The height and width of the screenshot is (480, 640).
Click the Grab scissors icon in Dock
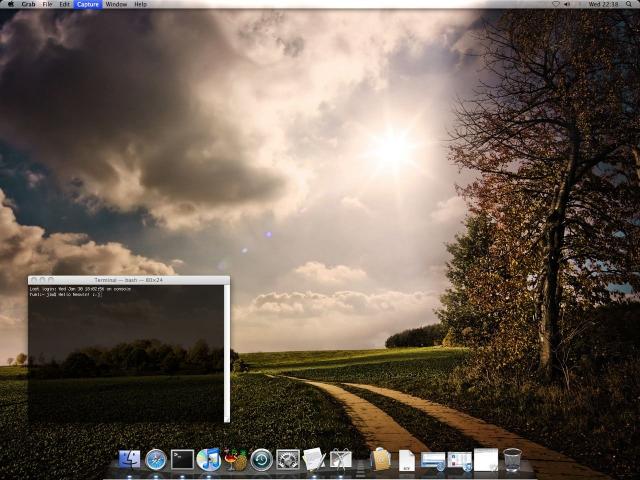340,460
